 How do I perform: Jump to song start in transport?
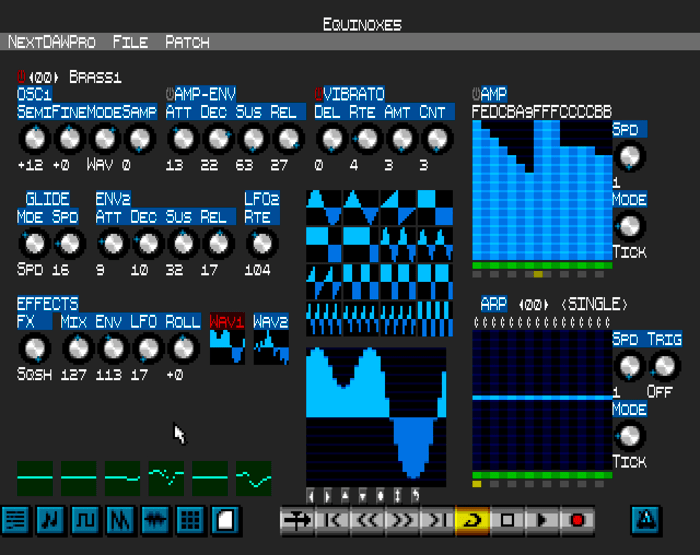333,520
